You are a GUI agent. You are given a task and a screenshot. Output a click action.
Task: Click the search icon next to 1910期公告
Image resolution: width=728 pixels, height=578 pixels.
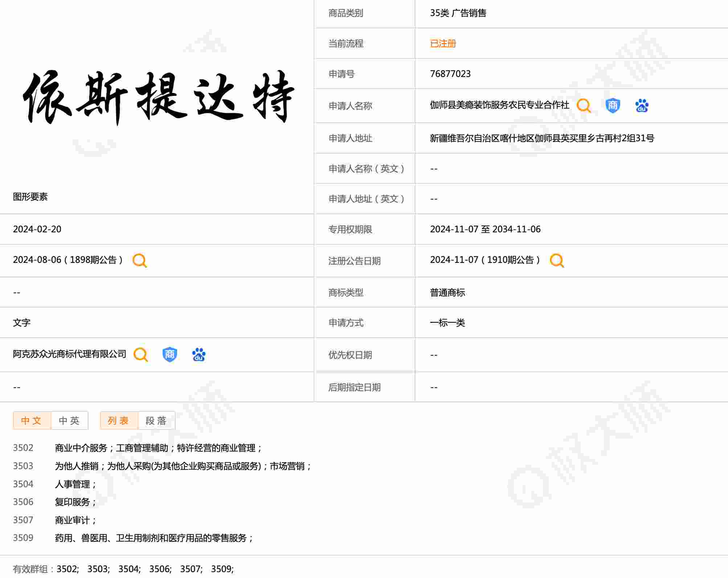557,260
